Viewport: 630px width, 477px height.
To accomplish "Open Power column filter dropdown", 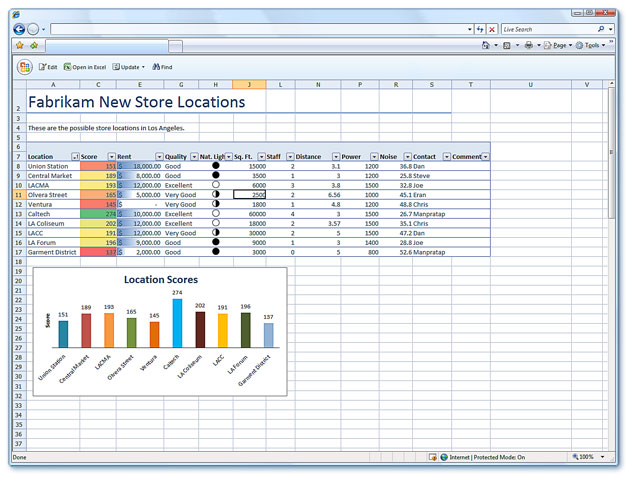I will point(374,157).
